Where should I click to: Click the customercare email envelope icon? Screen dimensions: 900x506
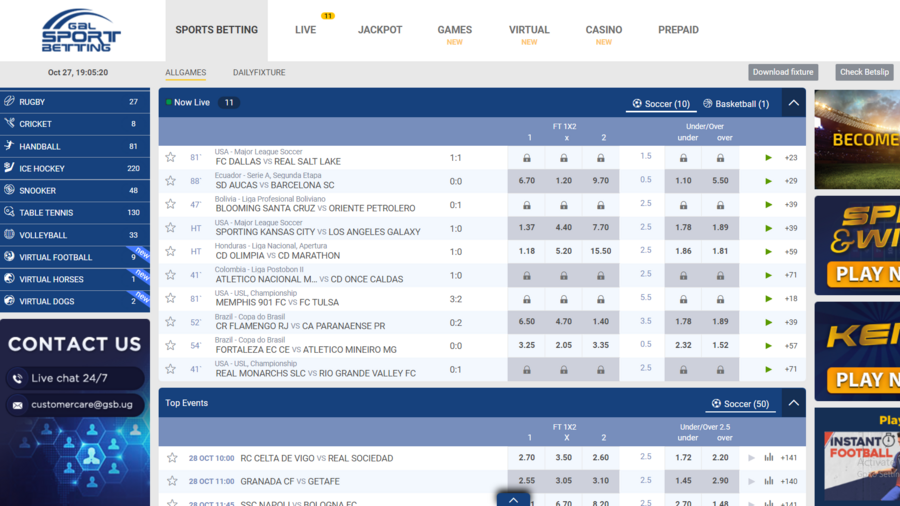coord(17,405)
